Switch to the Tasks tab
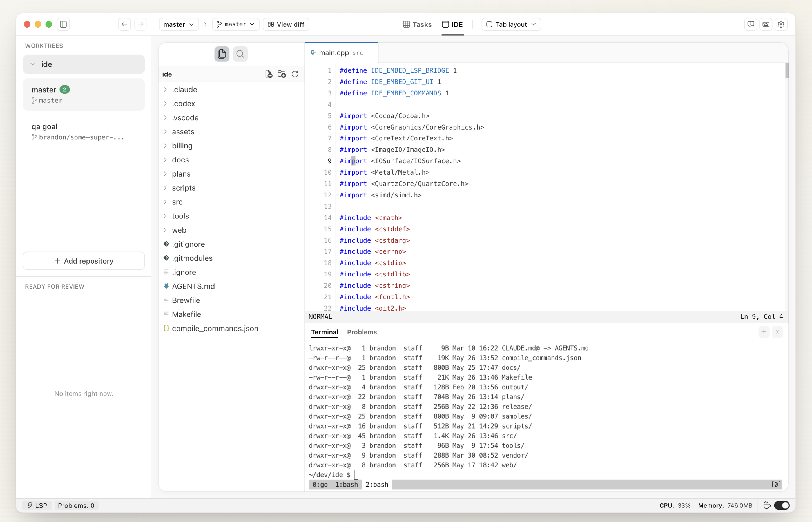 pos(418,24)
